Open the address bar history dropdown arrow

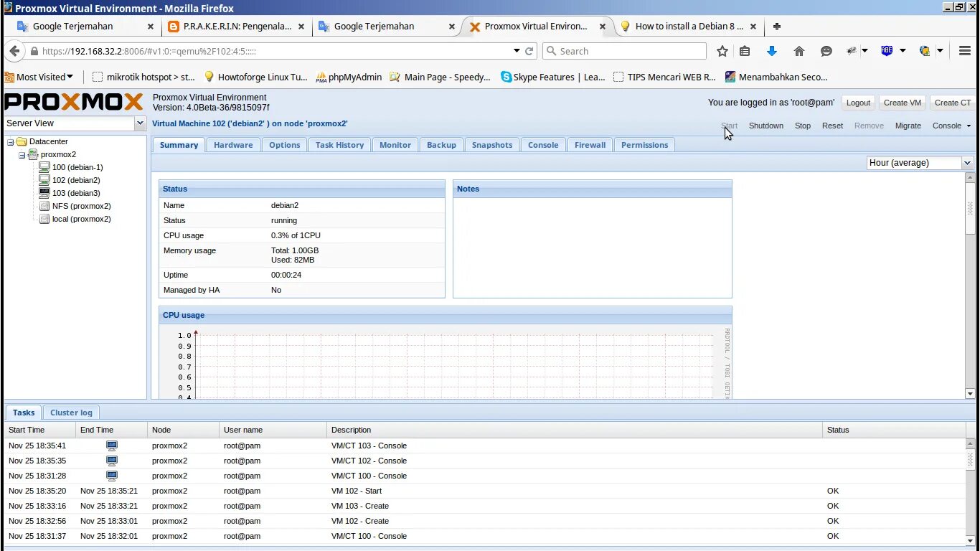517,51
